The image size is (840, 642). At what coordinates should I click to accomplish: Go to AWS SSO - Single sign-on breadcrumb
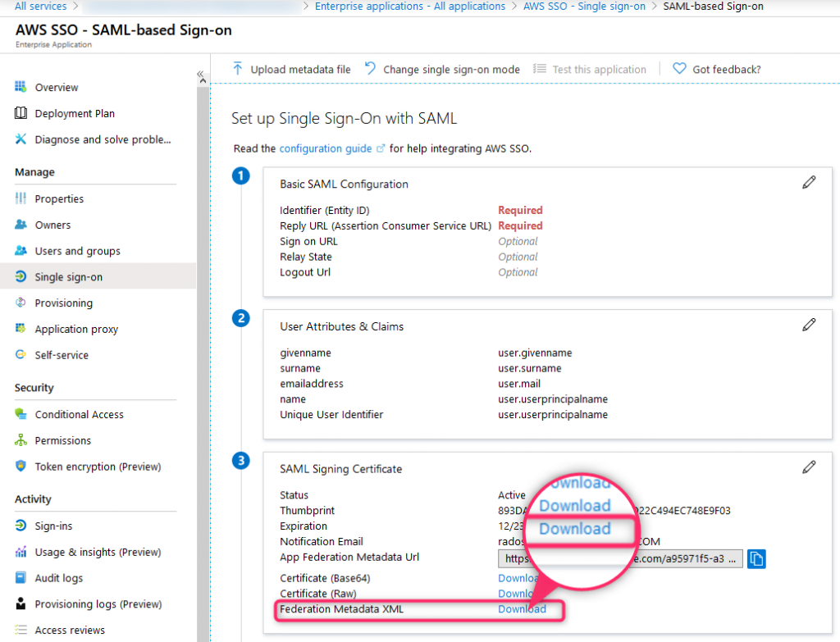[584, 6]
